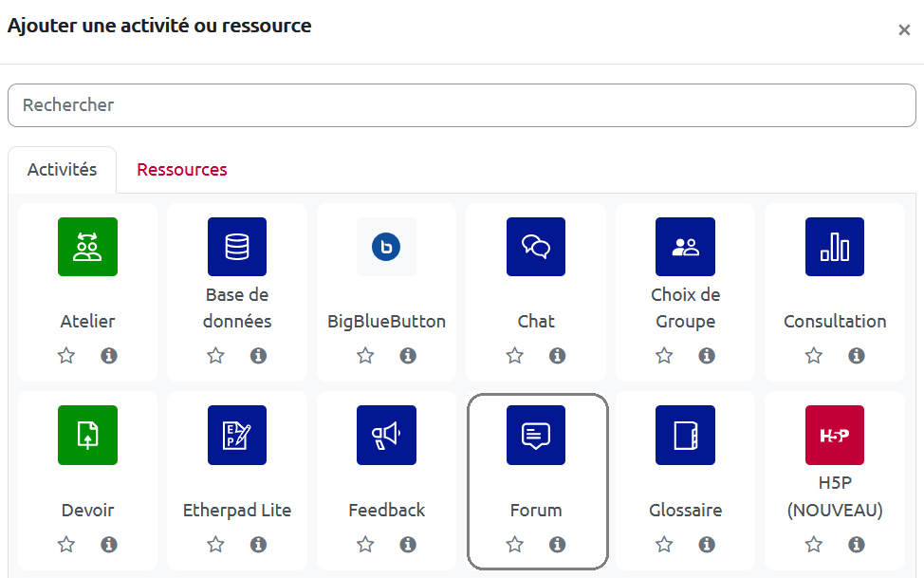Pick the Glossaire activity icon
The image size is (924, 578).
tap(685, 436)
